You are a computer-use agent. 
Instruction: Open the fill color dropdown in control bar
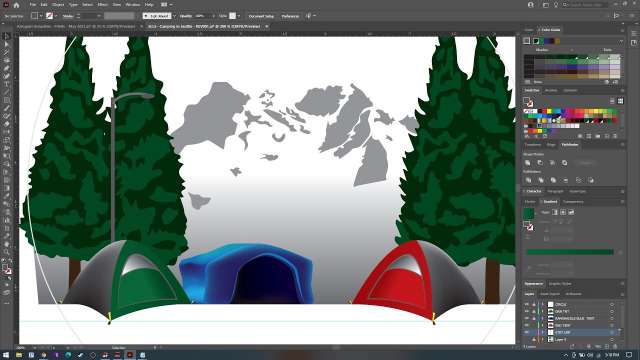click(41, 16)
